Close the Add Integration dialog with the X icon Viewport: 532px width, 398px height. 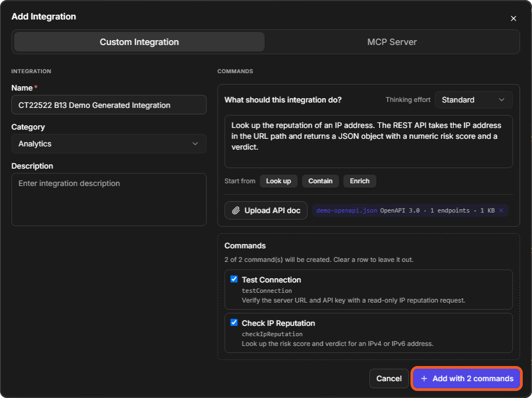[x=513, y=18]
